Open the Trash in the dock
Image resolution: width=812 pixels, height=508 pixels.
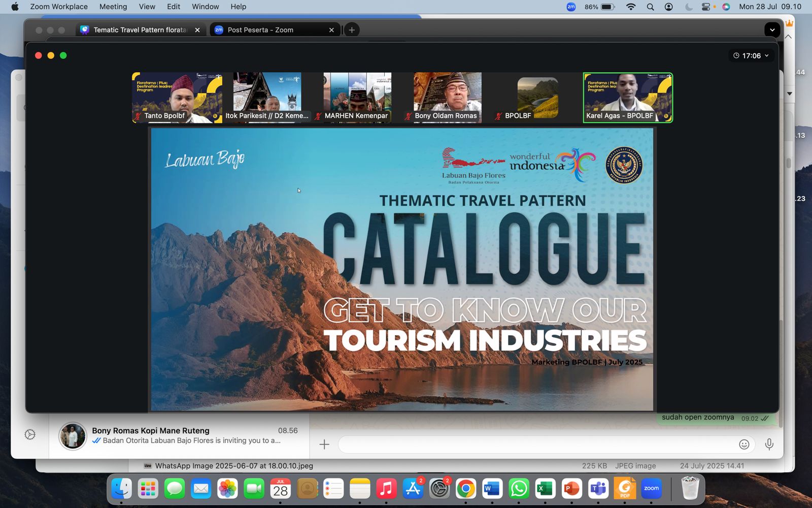coord(690,488)
